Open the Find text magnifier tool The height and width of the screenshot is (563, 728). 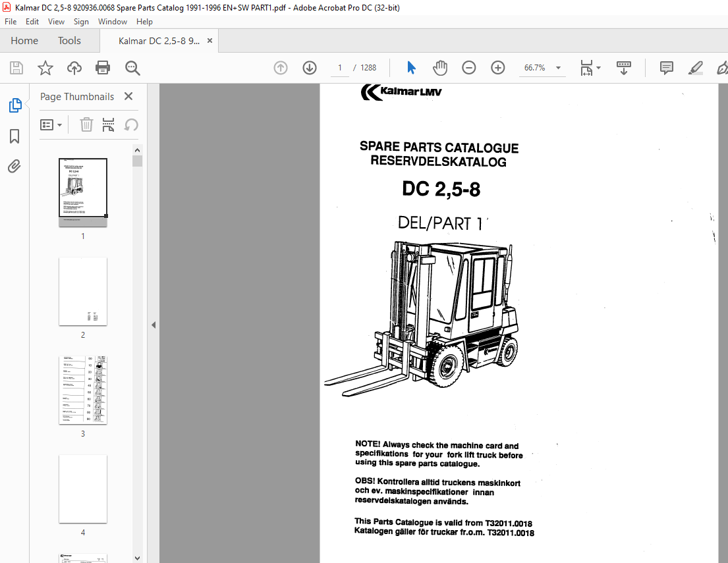[x=132, y=68]
